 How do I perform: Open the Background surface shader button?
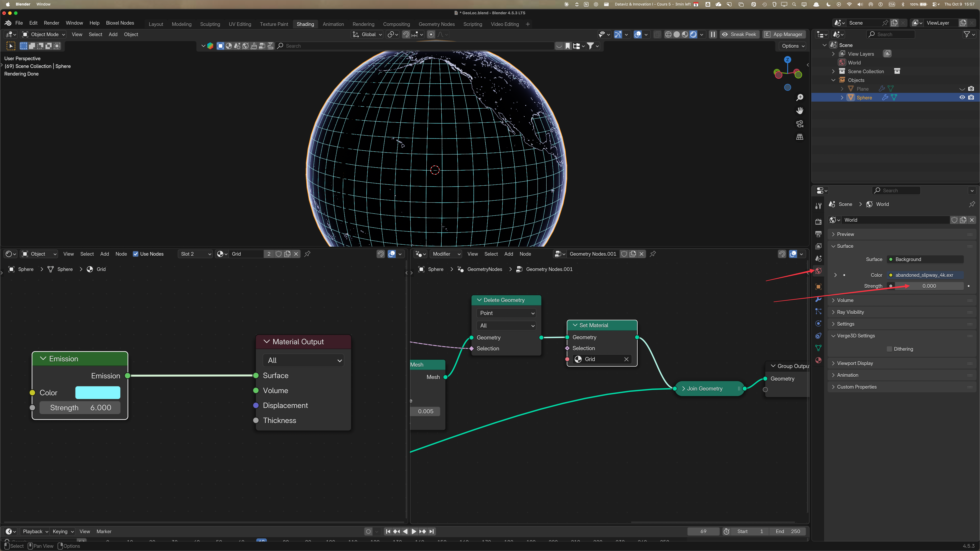925,259
